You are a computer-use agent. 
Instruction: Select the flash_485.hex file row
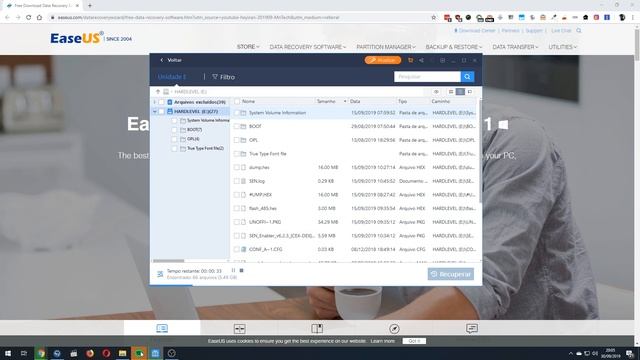point(354,209)
